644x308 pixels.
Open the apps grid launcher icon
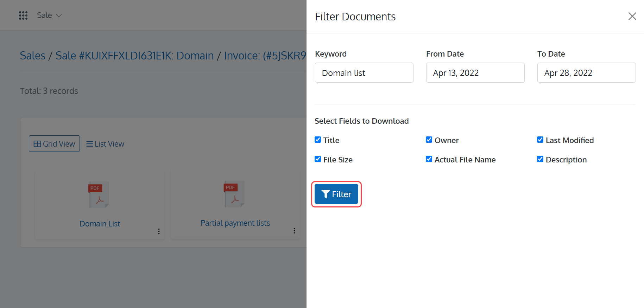click(x=23, y=15)
